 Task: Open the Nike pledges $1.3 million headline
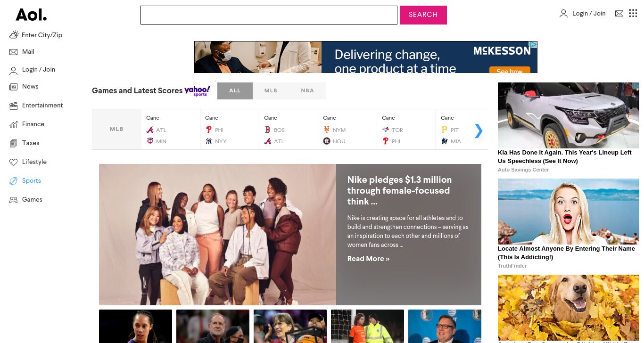[399, 190]
